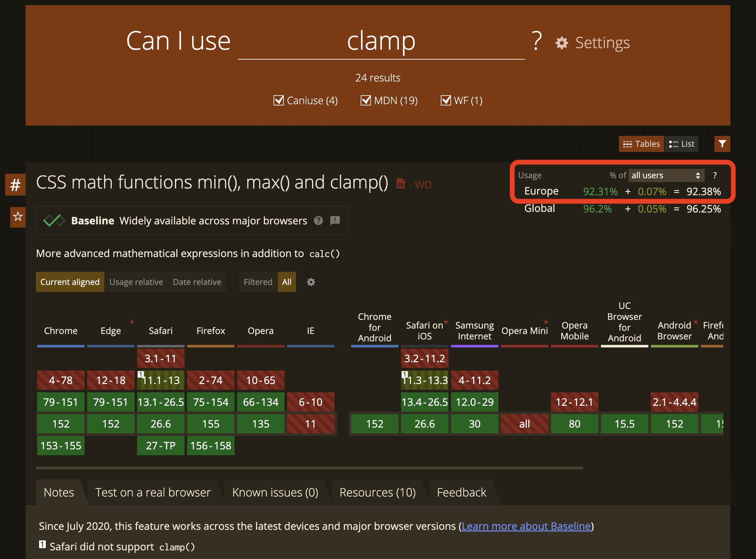Viewport: 756px width, 559px height.
Task: Click Safari version cell 11.1-13
Action: 160,380
